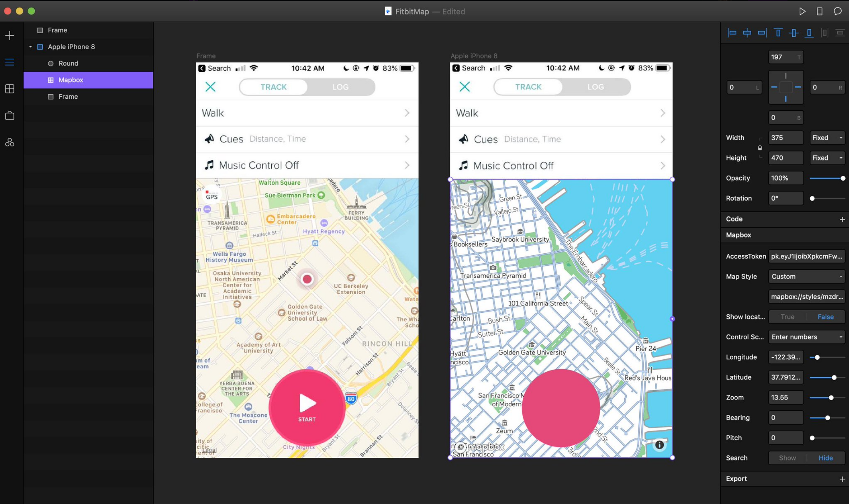Image resolution: width=849 pixels, height=504 pixels.
Task: Click the align horizontal centers icon
Action: click(x=746, y=32)
